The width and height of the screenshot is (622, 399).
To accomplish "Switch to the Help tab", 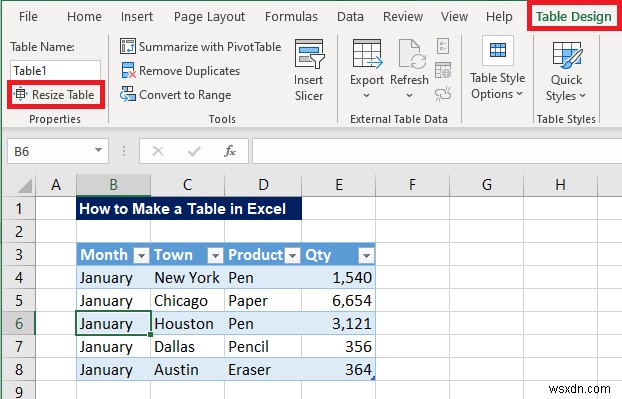I will pyautogui.click(x=499, y=17).
